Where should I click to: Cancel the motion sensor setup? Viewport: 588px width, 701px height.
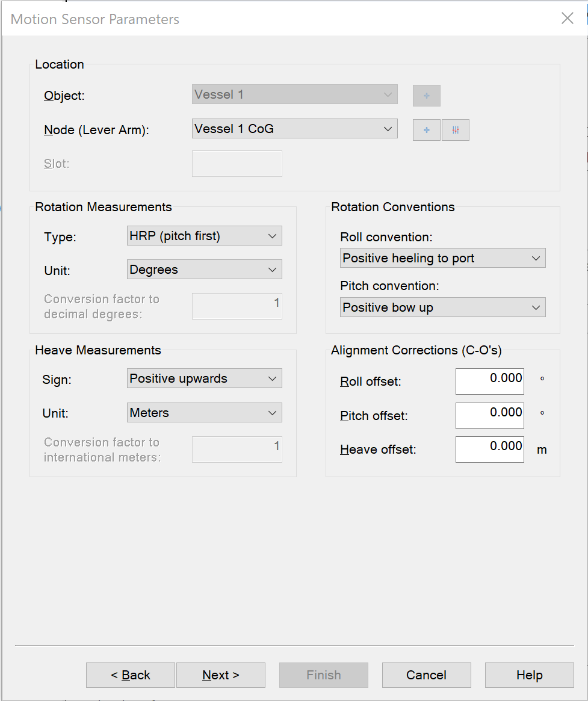tap(426, 675)
